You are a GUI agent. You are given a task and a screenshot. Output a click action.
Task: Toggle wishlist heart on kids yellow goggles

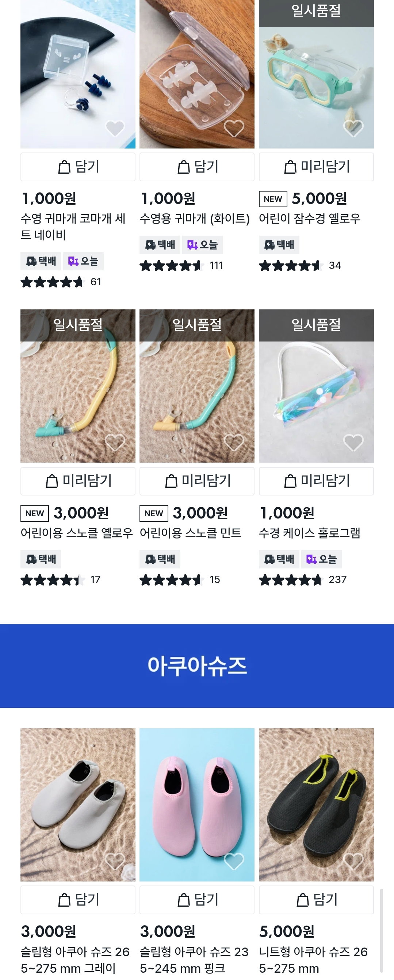[x=353, y=128]
